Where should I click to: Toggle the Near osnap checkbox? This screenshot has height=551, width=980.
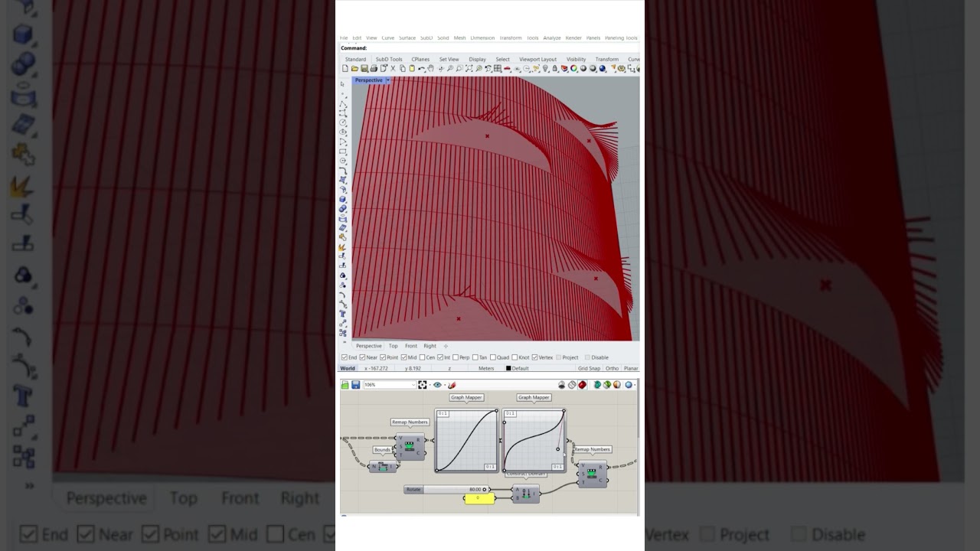(x=362, y=357)
